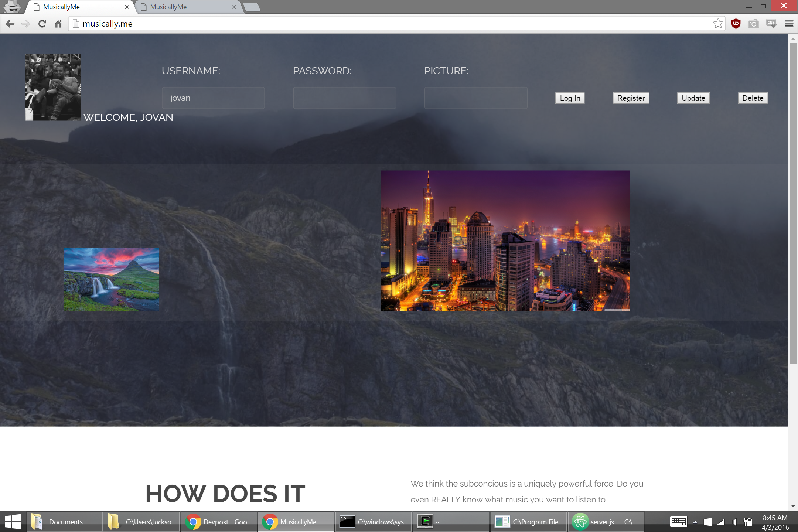Click the page's vertical scrollbar
The height and width of the screenshot is (532, 798).
point(793,203)
